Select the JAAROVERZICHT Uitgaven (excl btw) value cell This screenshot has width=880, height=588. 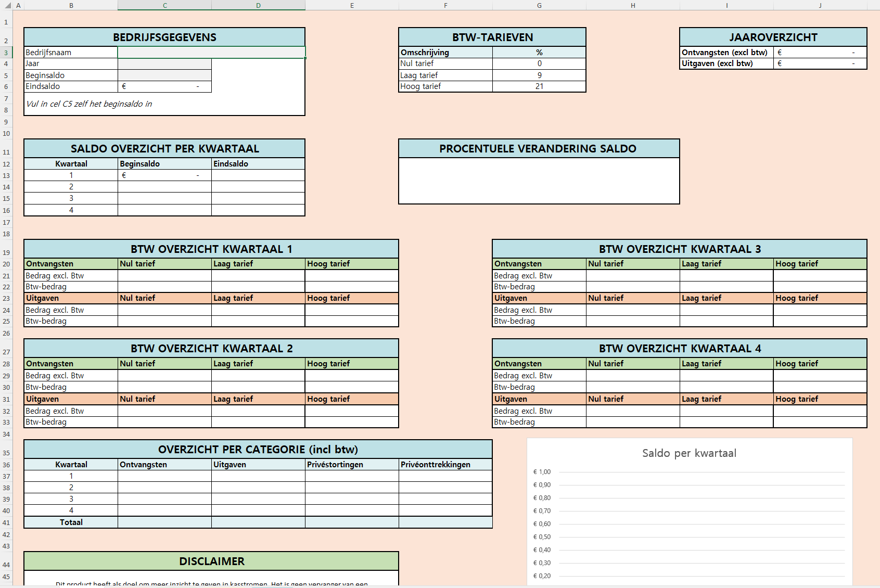[820, 63]
